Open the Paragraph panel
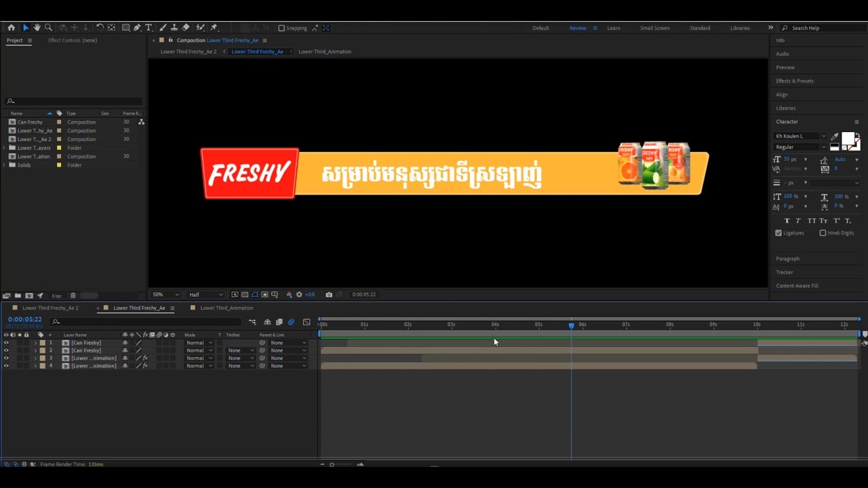Screen dimensions: 868x488 coord(787,259)
